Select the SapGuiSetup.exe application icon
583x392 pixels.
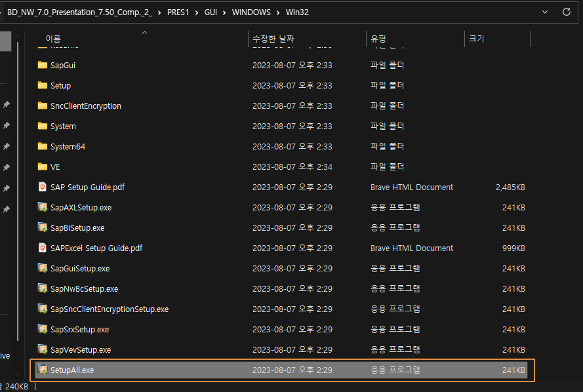click(x=43, y=269)
